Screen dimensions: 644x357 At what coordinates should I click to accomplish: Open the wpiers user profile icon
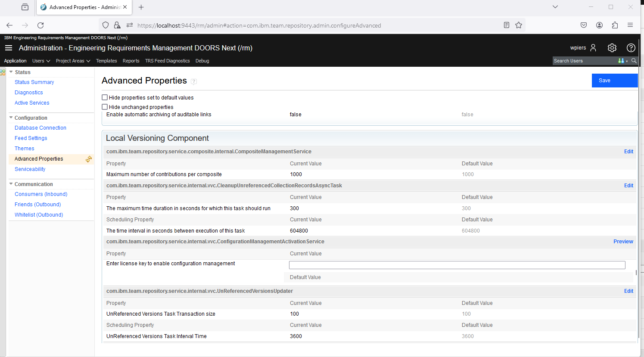click(593, 48)
